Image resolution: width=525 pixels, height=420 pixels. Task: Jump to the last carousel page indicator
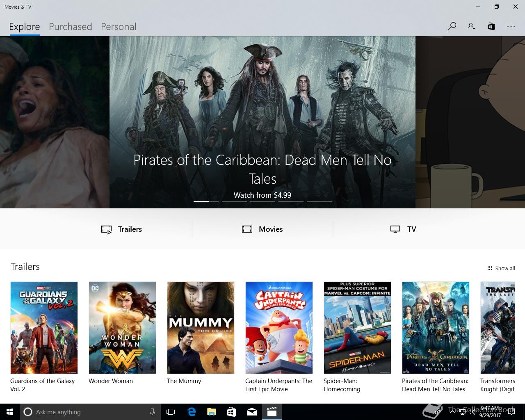pos(319,201)
